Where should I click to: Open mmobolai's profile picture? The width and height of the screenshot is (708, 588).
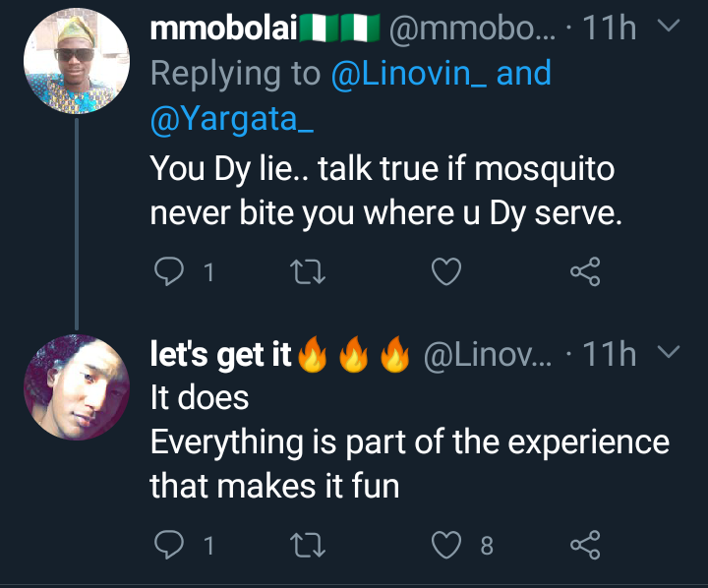(77, 61)
